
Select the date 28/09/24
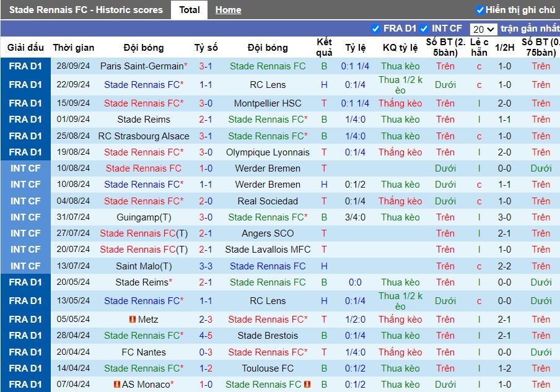coord(73,66)
